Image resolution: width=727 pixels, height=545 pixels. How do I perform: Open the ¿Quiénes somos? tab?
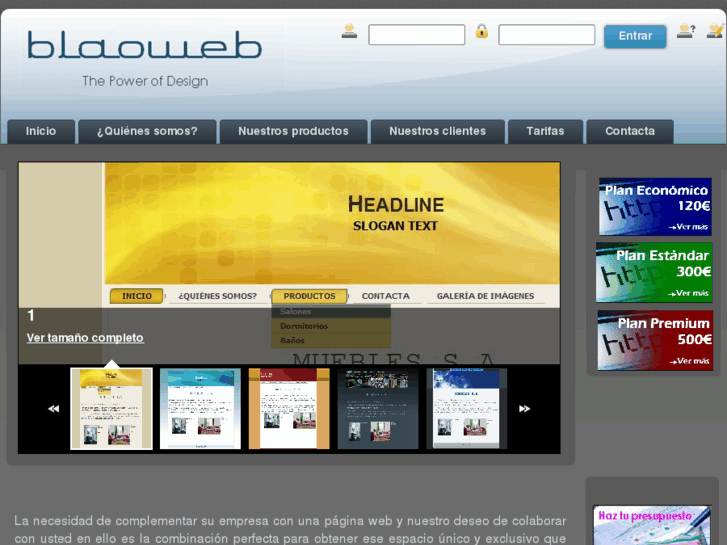(147, 131)
